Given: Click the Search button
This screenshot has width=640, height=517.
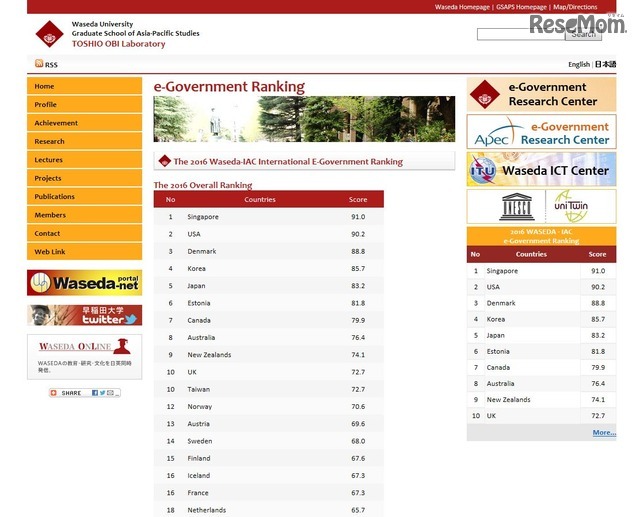Looking at the screenshot, I should point(583,34).
